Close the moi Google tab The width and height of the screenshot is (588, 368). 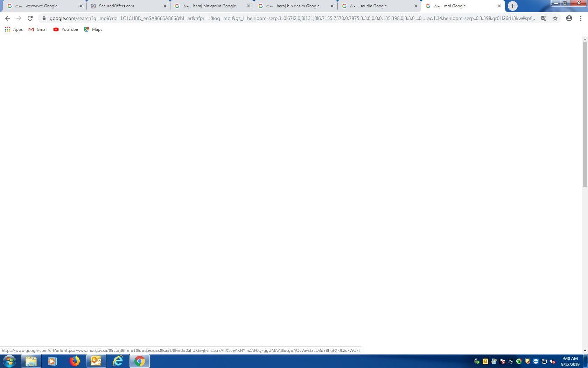coord(499,6)
